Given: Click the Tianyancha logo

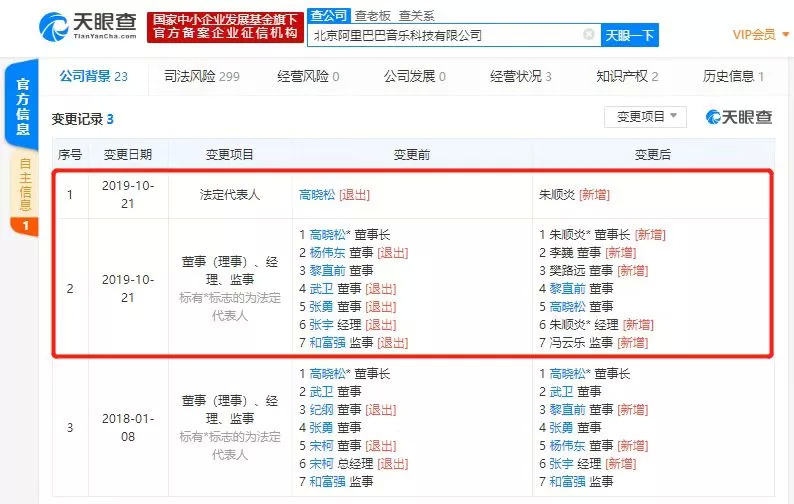Looking at the screenshot, I should point(88,26).
